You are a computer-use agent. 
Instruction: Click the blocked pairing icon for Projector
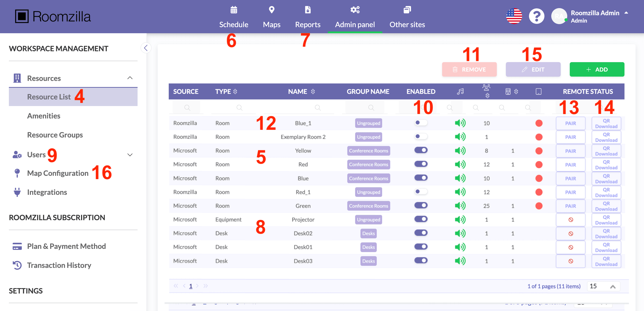pos(571,220)
